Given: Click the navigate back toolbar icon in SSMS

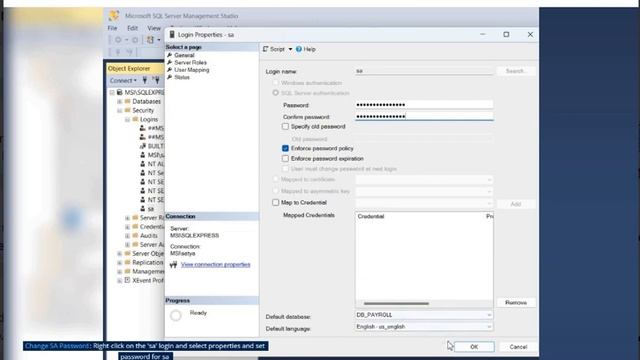Looking at the screenshot, I should pyautogui.click(x=118, y=40).
